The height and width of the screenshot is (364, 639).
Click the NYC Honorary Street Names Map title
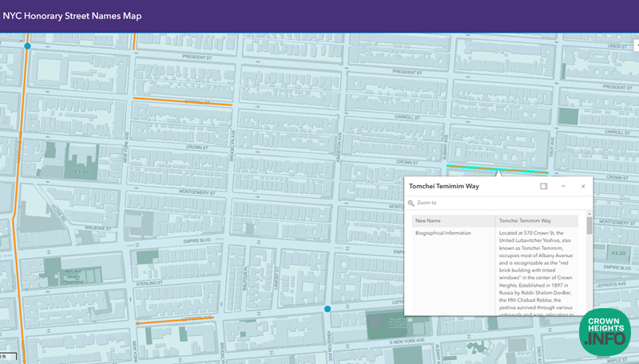[72, 15]
